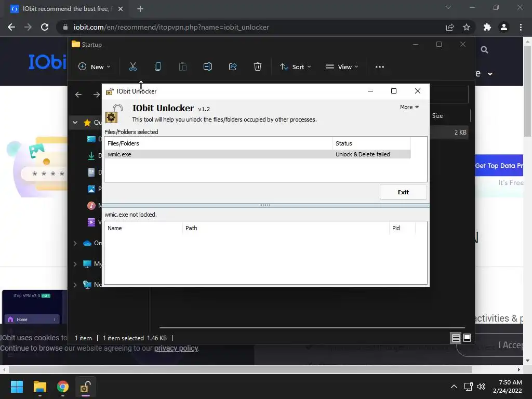Expand the Network tree node
Screen dimensions: 532x399
pyautogui.click(x=75, y=285)
